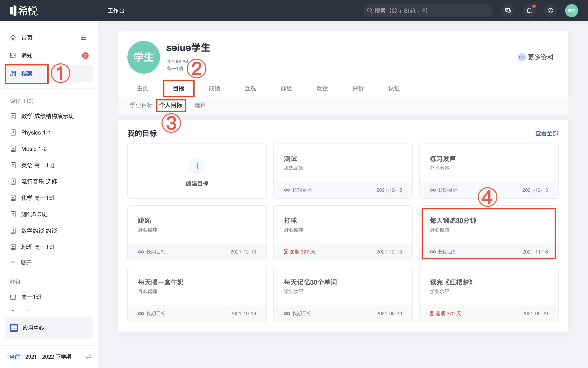Click the 通知 chat icon in sidebar
Viewport: 588px width, 368px height.
tap(13, 55)
